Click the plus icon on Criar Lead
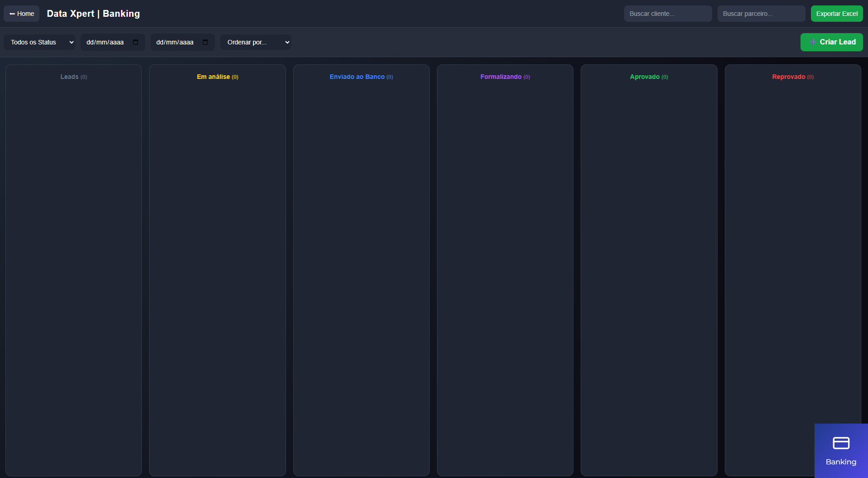868x478 pixels. (813, 42)
